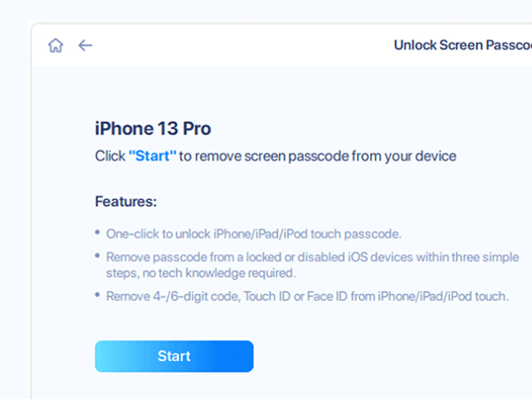
Task: Click bullet dot before locked or disabled line
Action: coord(97,256)
